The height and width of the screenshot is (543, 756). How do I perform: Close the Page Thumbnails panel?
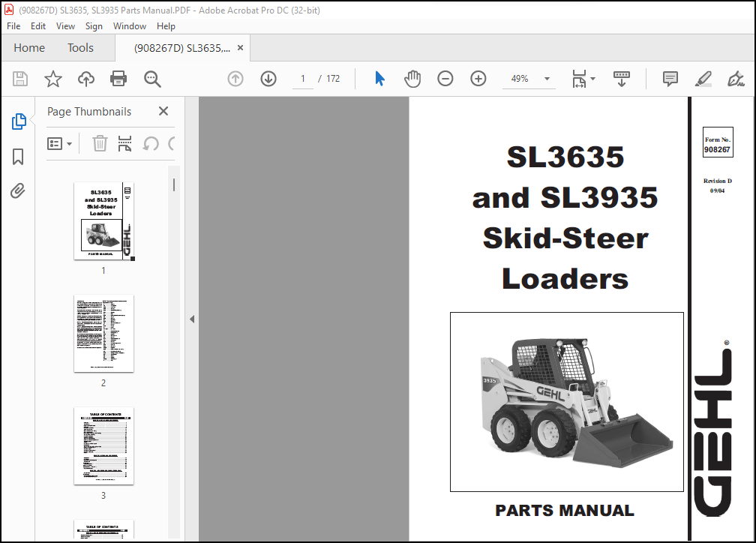(x=163, y=112)
